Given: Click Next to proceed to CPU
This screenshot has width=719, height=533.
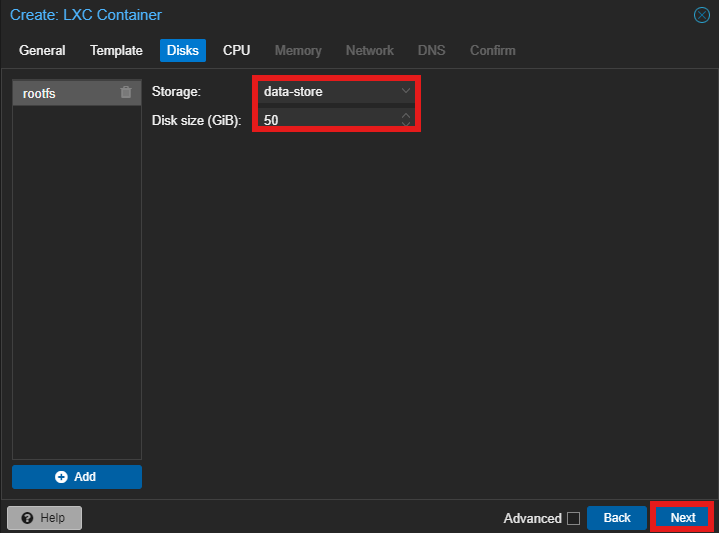Looking at the screenshot, I should [x=683, y=518].
